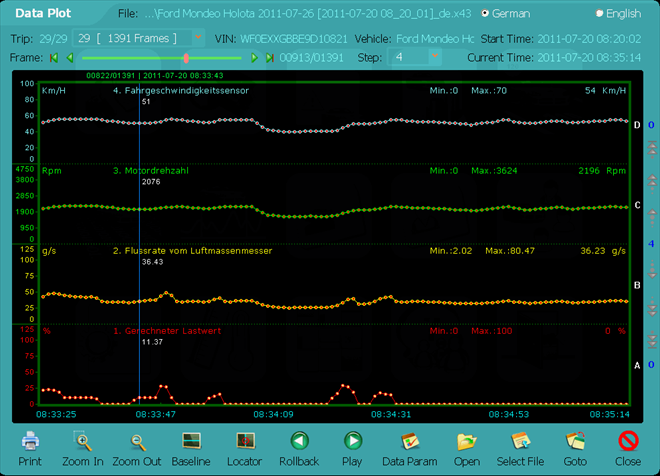This screenshot has width=660, height=476.
Task: Click the frame position slider handle
Action: pos(186,57)
